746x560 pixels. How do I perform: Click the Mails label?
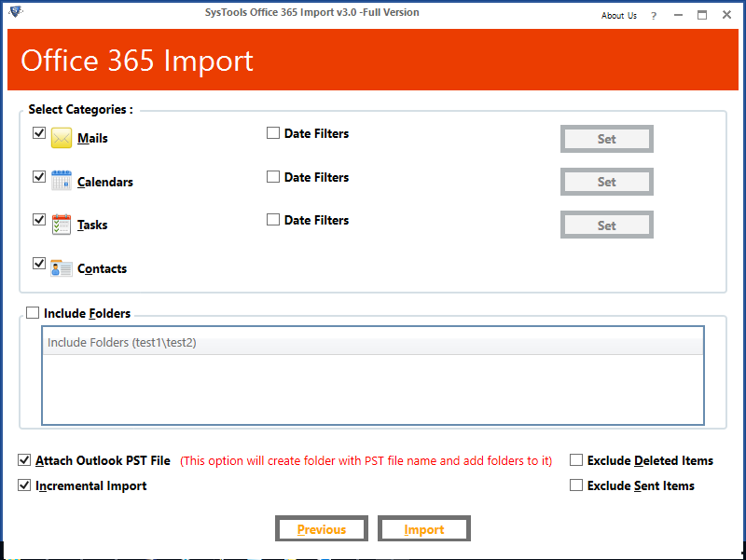(x=92, y=138)
